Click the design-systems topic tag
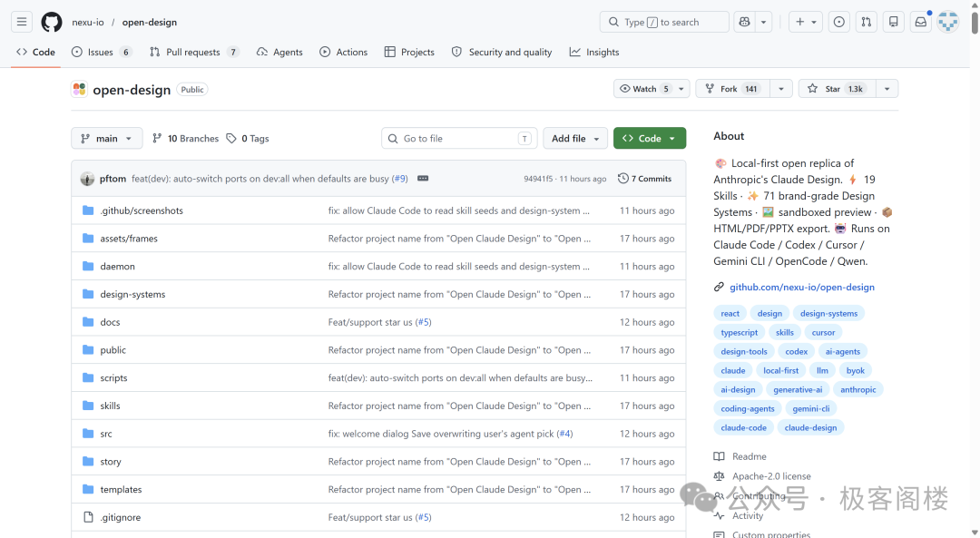The height and width of the screenshot is (538, 980). coord(828,314)
